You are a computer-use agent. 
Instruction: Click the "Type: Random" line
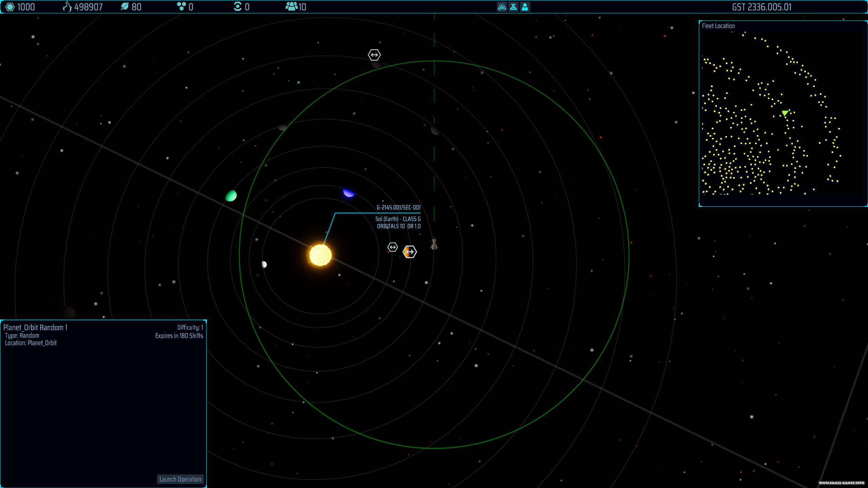tap(22, 335)
